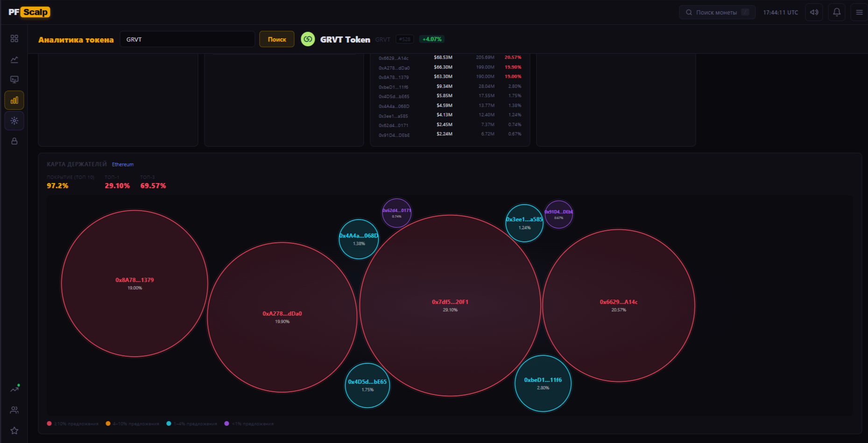
Task: Click address 0x91D4...DEbE in holders table
Action: [394, 135]
